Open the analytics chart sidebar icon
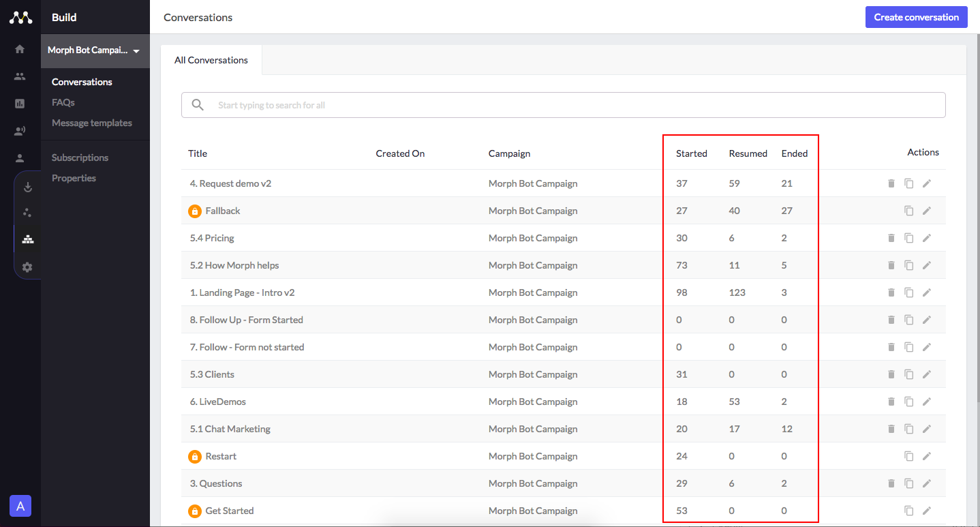 point(20,104)
